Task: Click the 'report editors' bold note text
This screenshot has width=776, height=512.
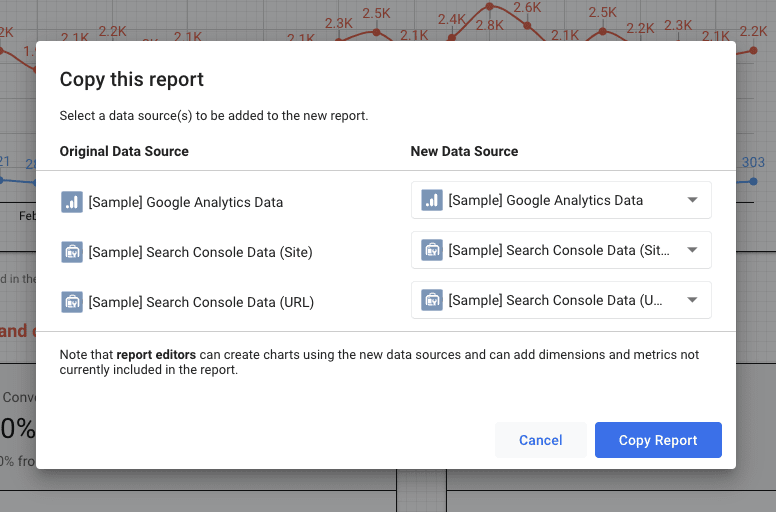Action: click(156, 355)
